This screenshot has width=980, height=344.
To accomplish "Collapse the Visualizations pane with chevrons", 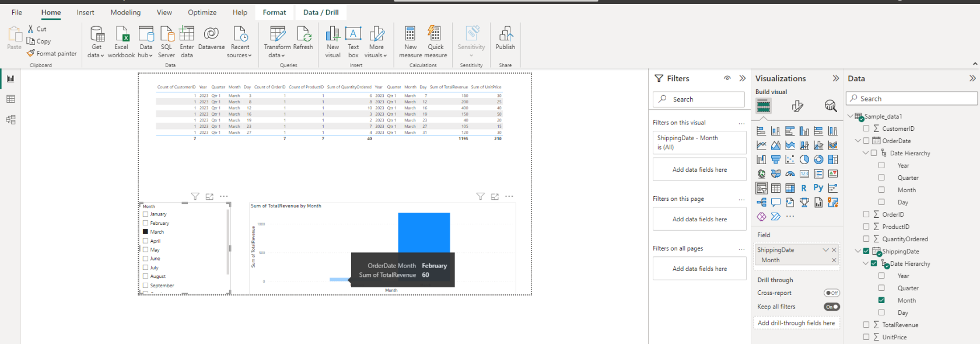I will pyautogui.click(x=836, y=78).
